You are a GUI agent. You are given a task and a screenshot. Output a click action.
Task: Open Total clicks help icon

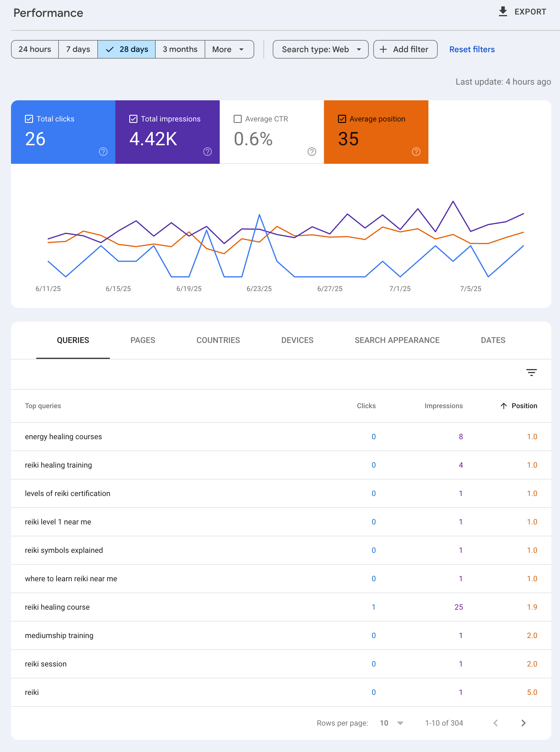[x=103, y=152]
